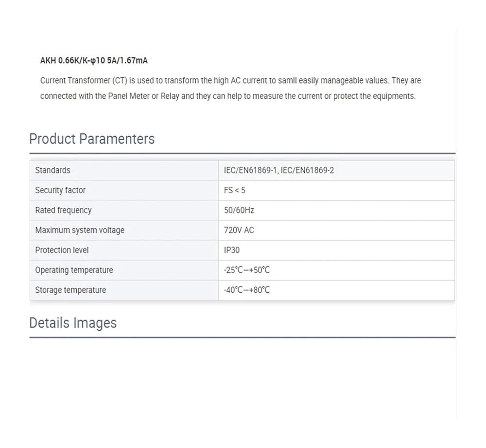Click the Maximum system voltage label

pyautogui.click(x=80, y=230)
